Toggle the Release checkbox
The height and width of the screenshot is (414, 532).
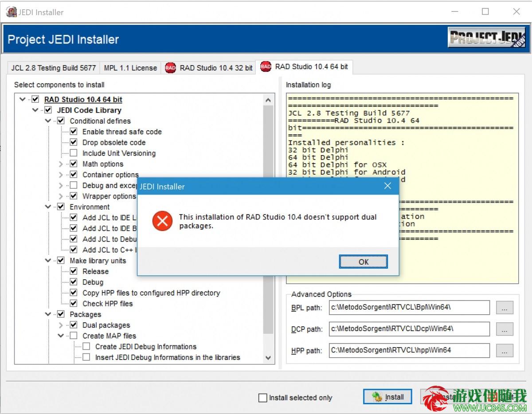[x=74, y=271]
